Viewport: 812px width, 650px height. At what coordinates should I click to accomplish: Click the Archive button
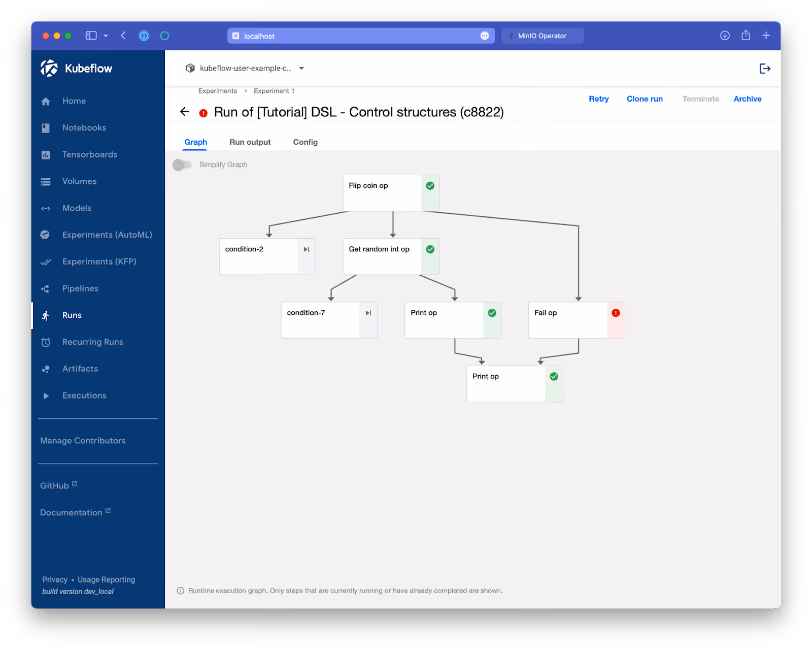(748, 99)
